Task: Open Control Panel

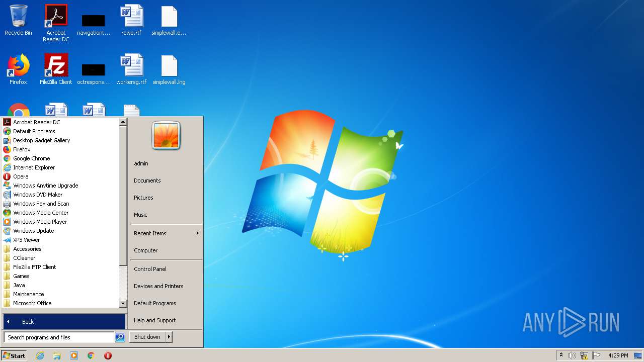Action: pos(166,269)
